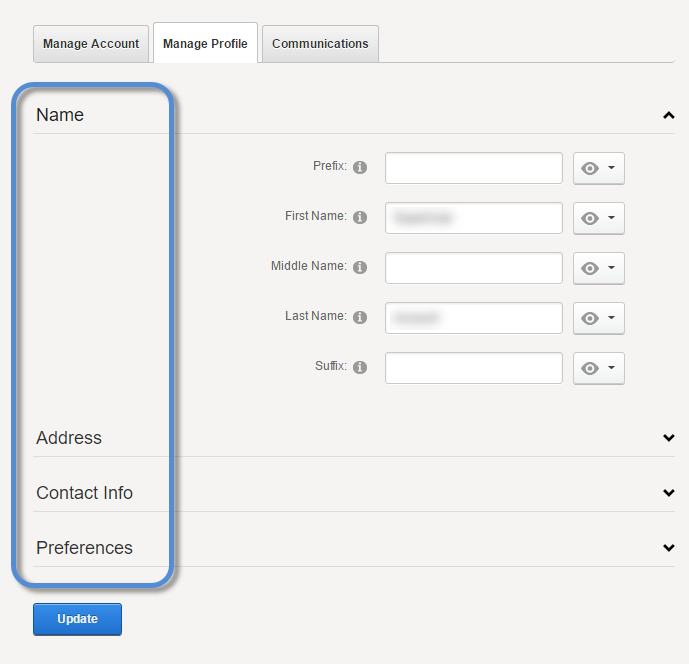Click the info icon next to Prefix
This screenshot has width=689, height=664.
360,167
